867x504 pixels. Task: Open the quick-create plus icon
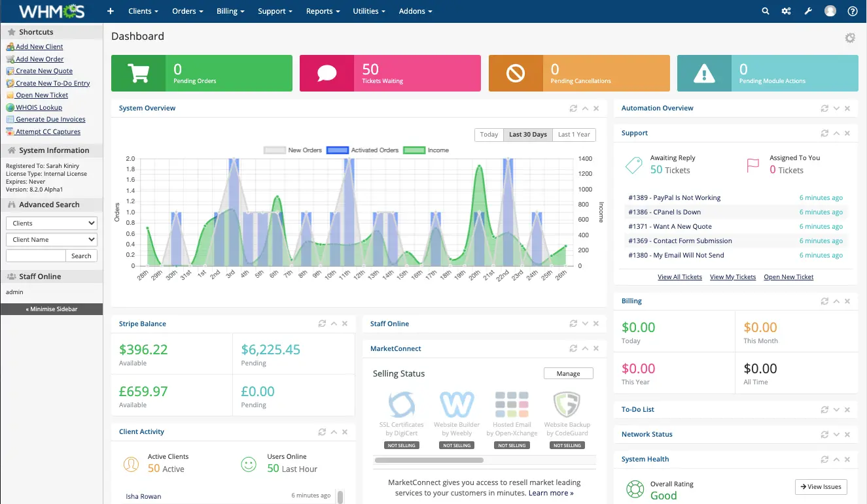tap(109, 10)
